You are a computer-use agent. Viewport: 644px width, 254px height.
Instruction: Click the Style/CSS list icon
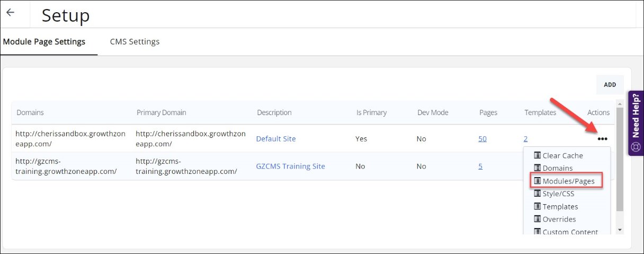tap(537, 194)
